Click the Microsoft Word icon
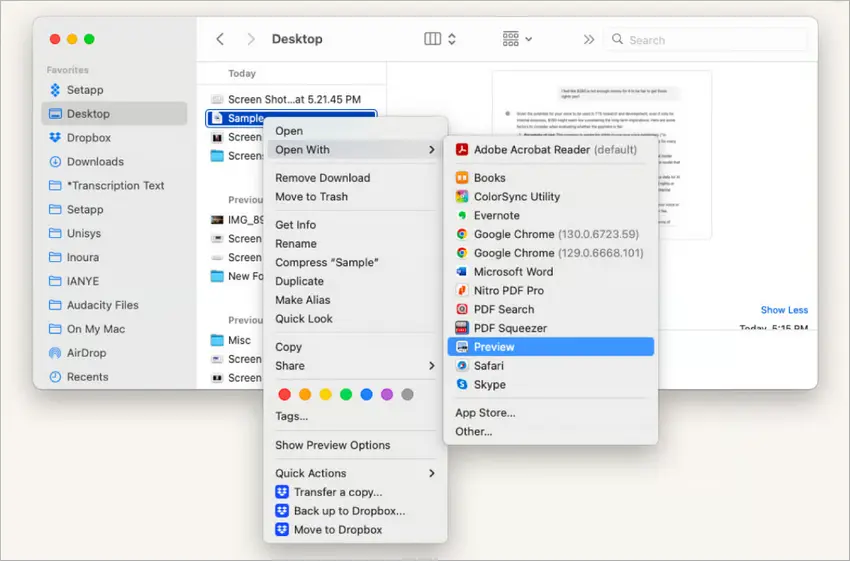850x561 pixels. (x=462, y=272)
